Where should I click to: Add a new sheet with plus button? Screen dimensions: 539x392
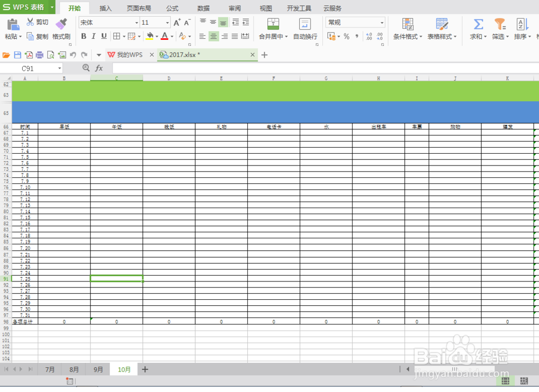coord(145,369)
